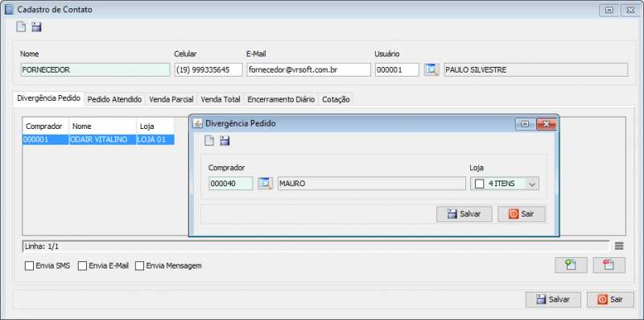Viewport: 644px width, 320px height.
Task: Click the Usuário code field 000001
Action: click(x=397, y=70)
